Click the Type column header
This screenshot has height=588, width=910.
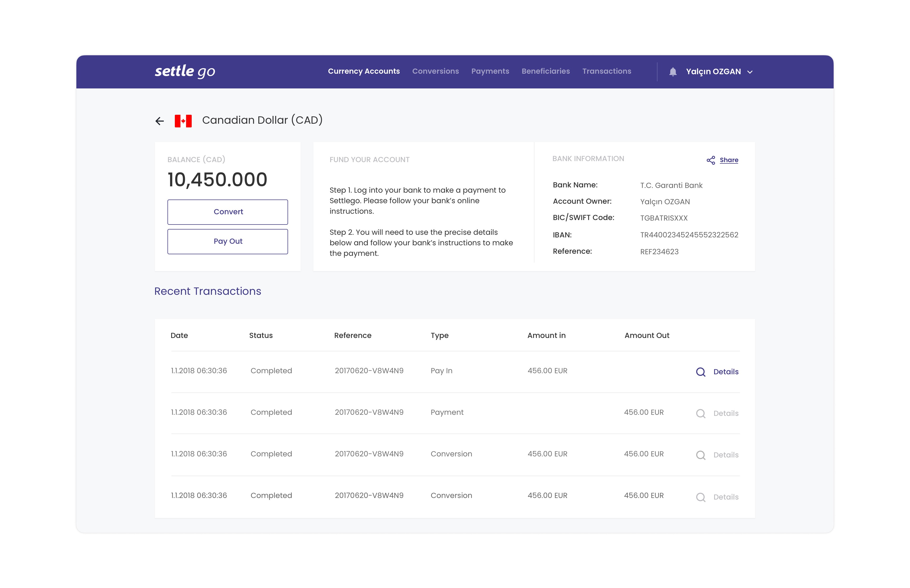click(x=439, y=336)
